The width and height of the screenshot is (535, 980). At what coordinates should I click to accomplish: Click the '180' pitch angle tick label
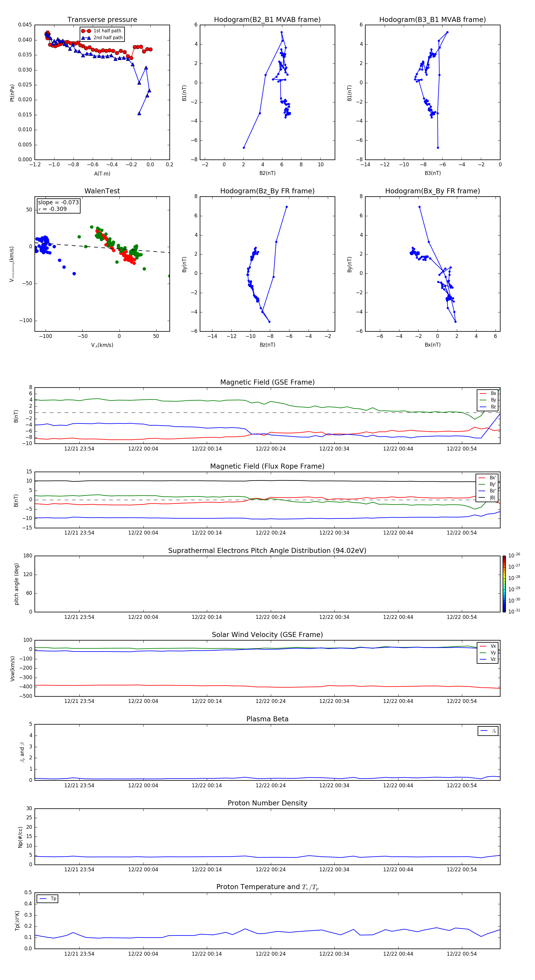pyautogui.click(x=28, y=556)
